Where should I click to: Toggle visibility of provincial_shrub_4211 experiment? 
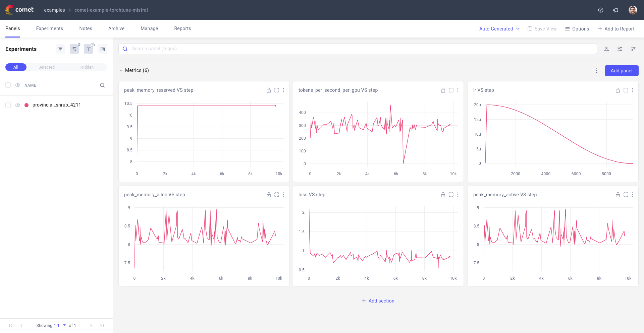click(18, 105)
